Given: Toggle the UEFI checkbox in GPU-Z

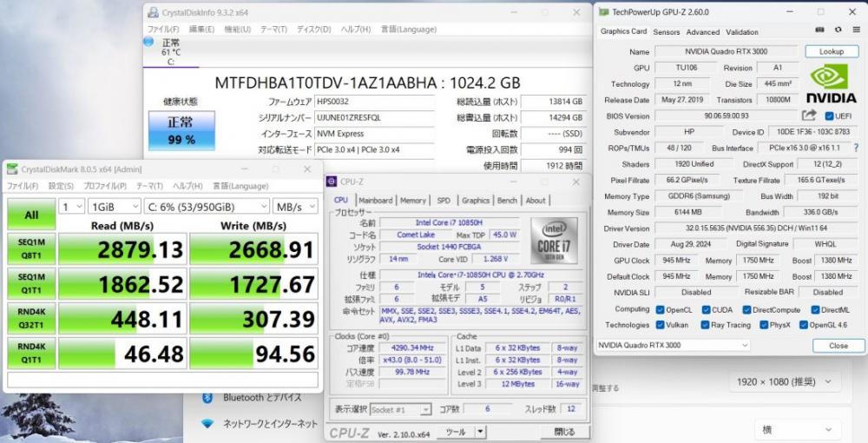Looking at the screenshot, I should pos(829,116).
